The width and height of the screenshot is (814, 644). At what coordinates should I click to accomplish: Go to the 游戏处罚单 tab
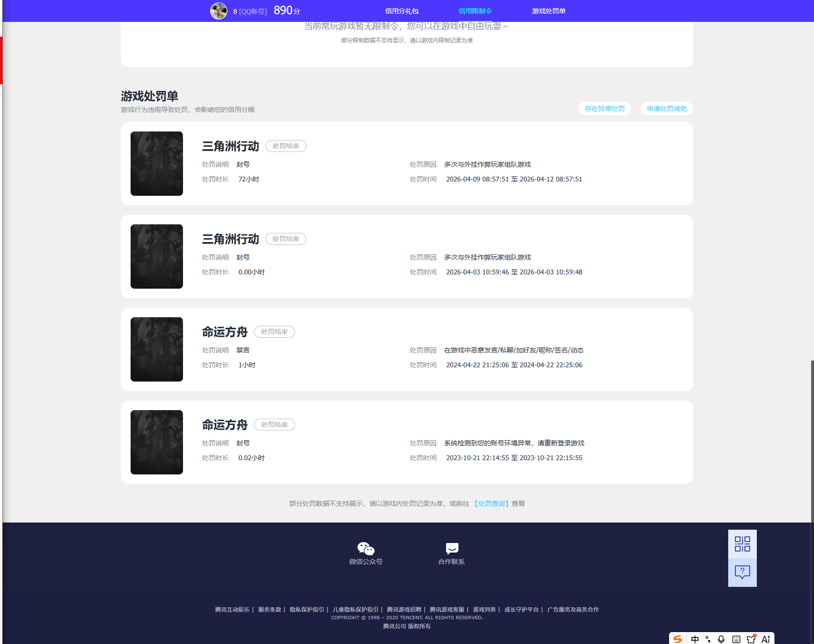click(x=549, y=11)
